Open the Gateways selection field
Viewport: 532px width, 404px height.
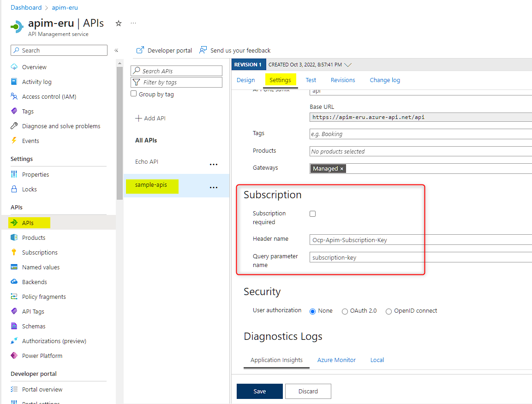[421, 169]
